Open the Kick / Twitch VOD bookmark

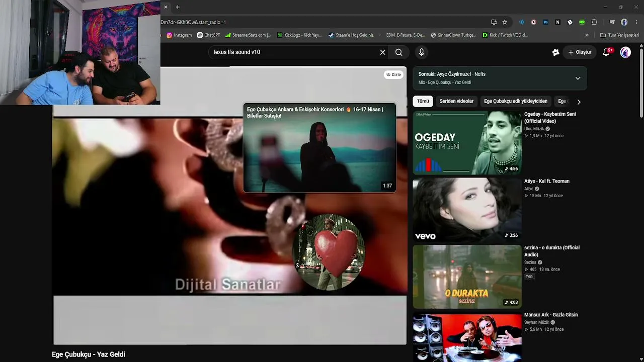pyautogui.click(x=505, y=35)
